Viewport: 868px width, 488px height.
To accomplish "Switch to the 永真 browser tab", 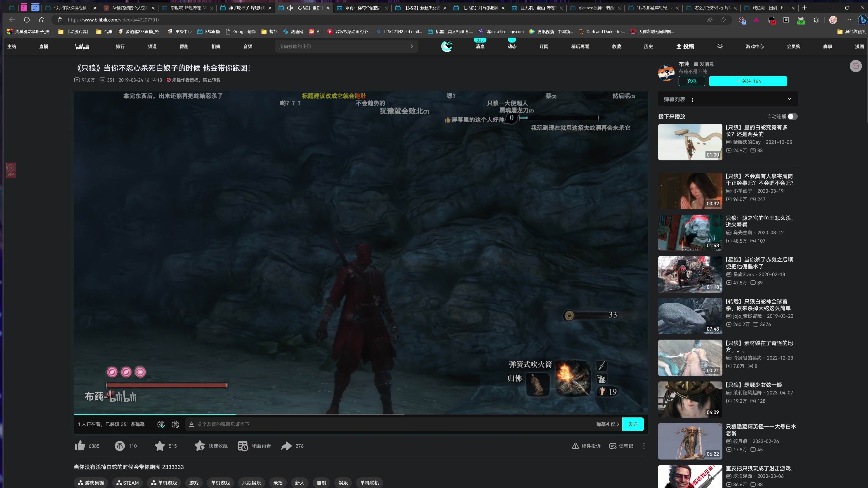I will point(362,8).
